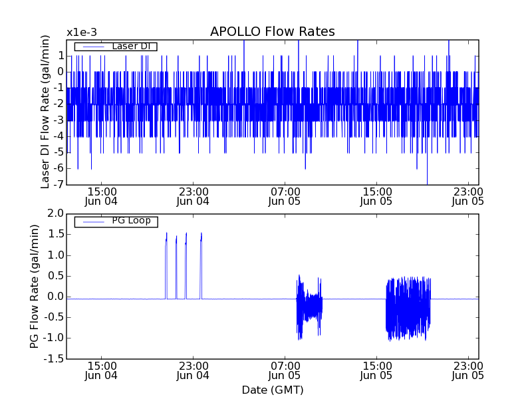This screenshot has height=399, width=532.
Task: Click the "-7" tick on Laser DI y-axis
Action: coord(59,184)
